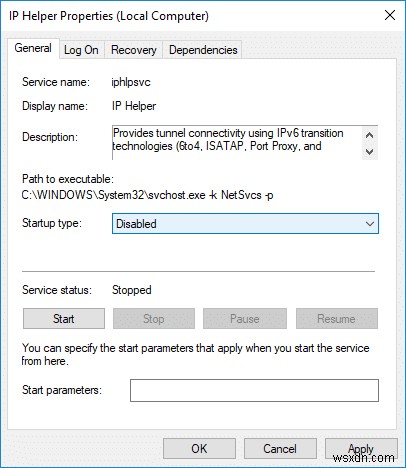Viewport: 406px width, 468px height.
Task: Click the Startup type label
Action: click(x=52, y=223)
